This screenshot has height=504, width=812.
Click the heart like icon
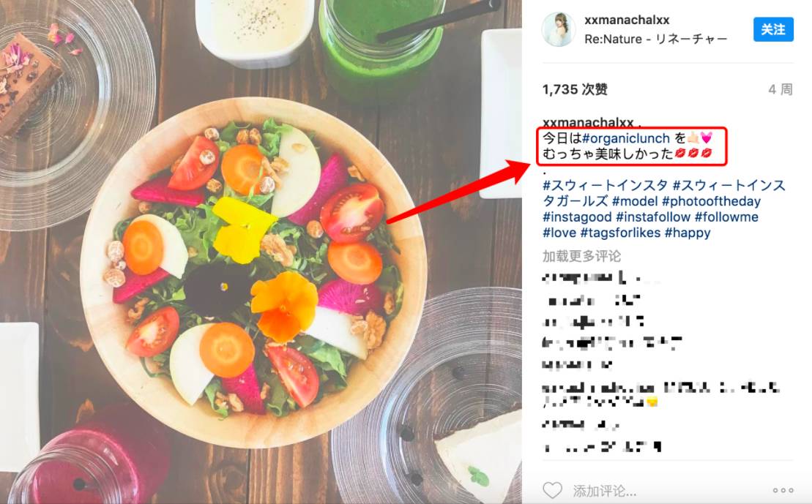pyautogui.click(x=552, y=490)
